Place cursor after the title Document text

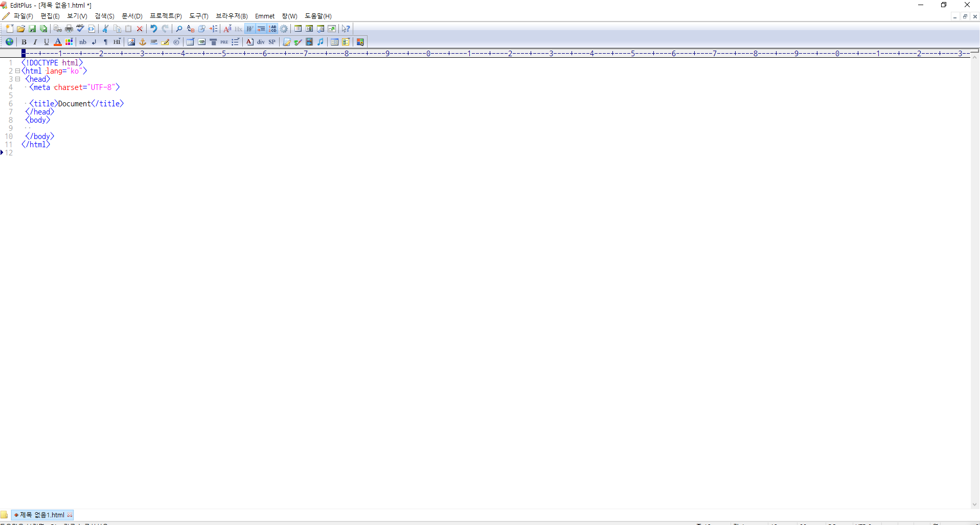click(91, 104)
